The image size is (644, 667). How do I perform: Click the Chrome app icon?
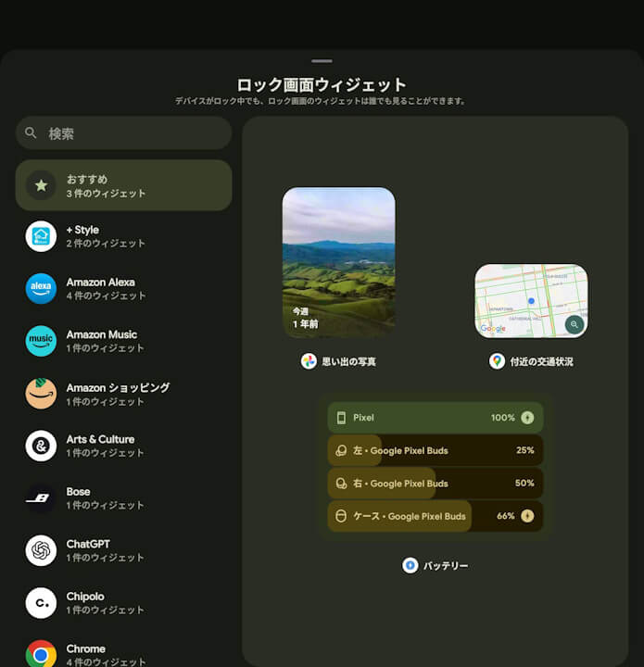click(41, 654)
